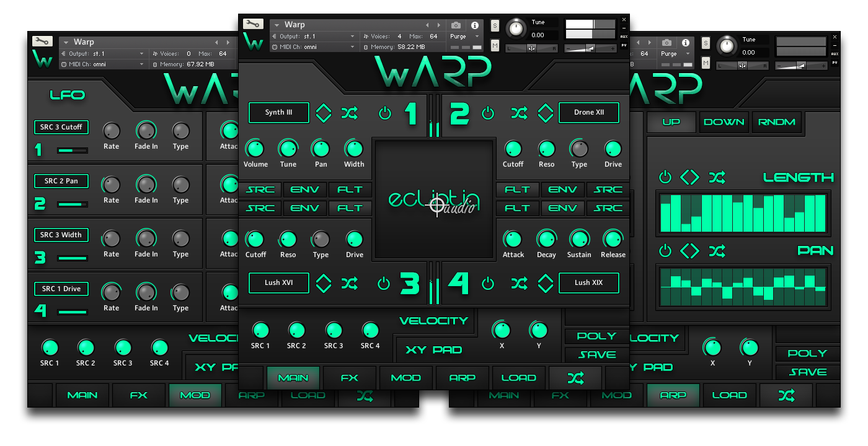This screenshot has height=446, width=868.
Task: Switch to the MAIN tab in front window
Action: coord(293,377)
